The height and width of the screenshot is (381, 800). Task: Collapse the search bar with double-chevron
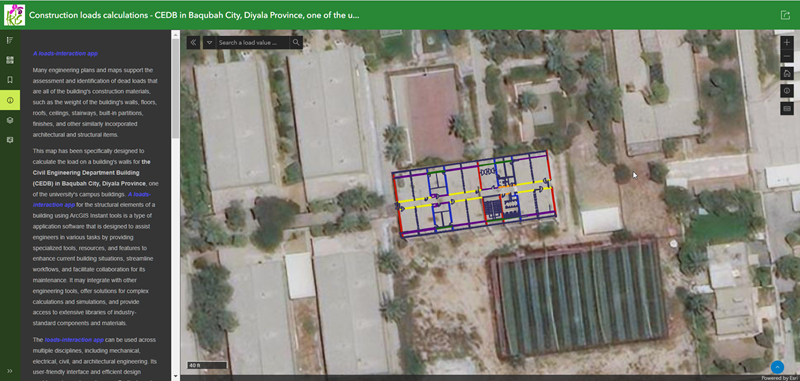click(x=194, y=42)
